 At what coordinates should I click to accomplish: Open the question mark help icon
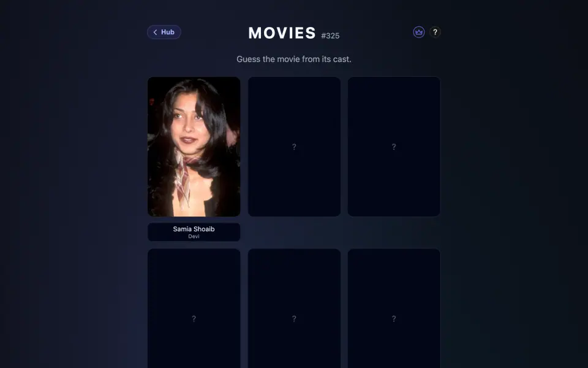(435, 33)
